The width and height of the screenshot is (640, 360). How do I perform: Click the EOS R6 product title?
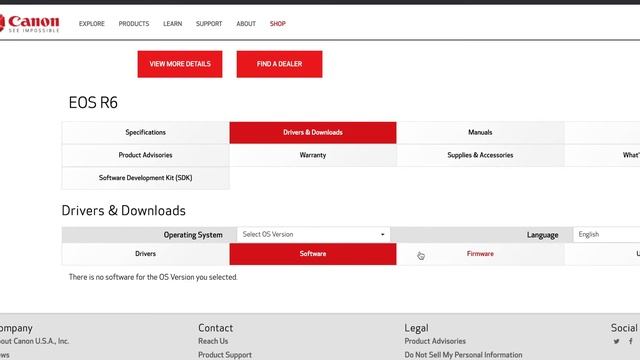(x=93, y=102)
